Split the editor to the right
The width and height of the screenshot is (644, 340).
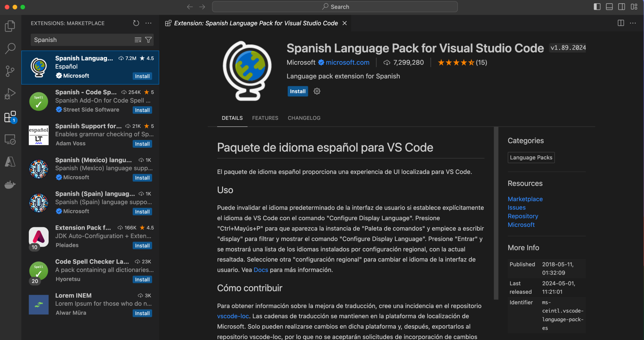(x=621, y=23)
